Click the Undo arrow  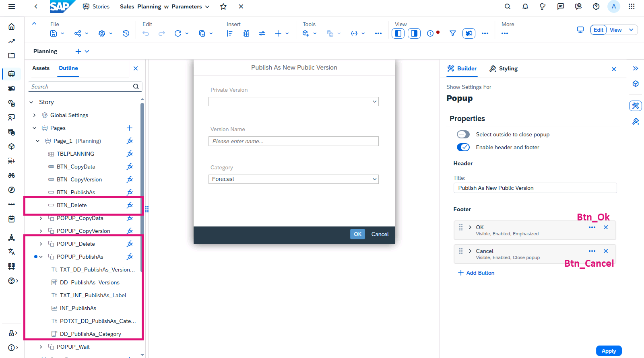[146, 33]
